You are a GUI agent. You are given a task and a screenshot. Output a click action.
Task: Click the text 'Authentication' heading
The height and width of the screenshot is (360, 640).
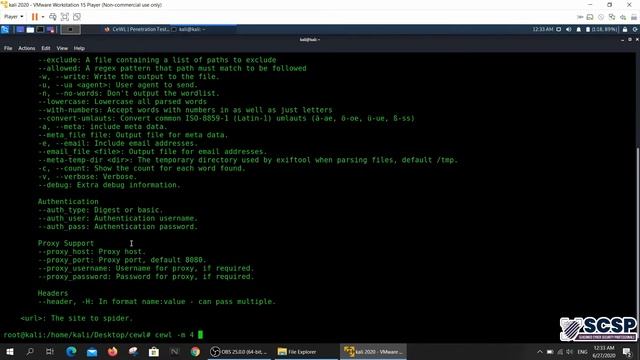pos(68,202)
